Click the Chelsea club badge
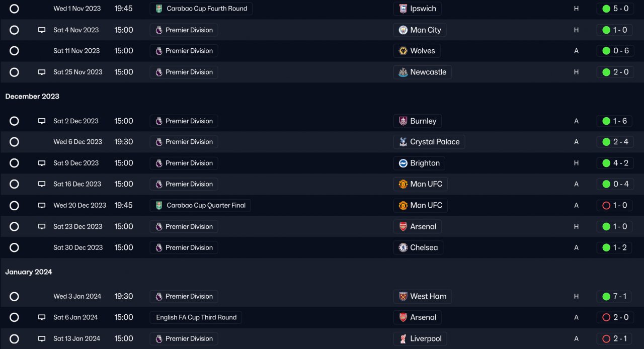This screenshot has width=644, height=349. pyautogui.click(x=403, y=247)
